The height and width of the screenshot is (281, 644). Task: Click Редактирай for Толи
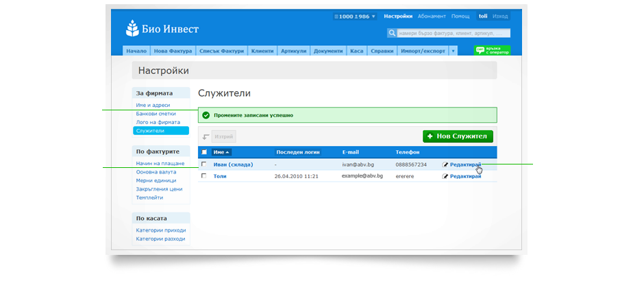tap(466, 176)
